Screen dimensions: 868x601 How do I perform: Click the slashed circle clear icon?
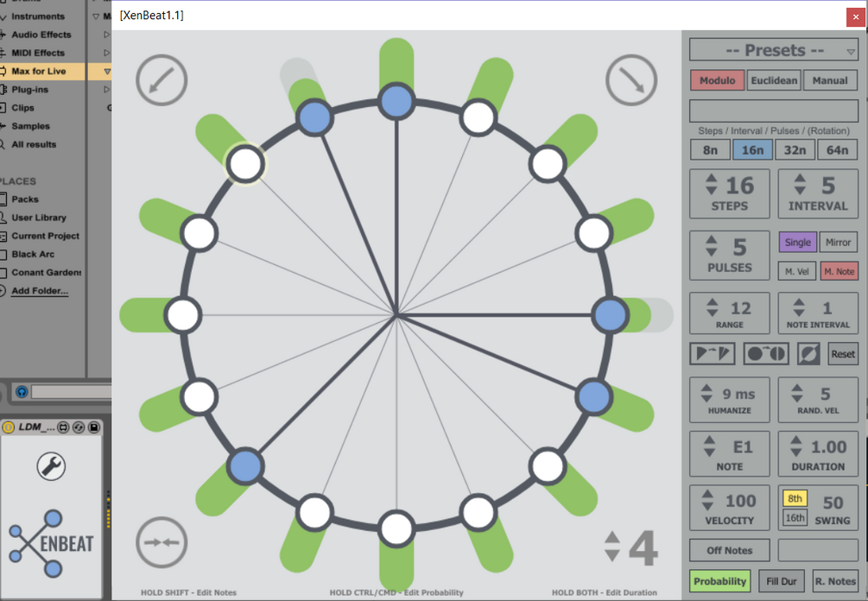pos(808,354)
